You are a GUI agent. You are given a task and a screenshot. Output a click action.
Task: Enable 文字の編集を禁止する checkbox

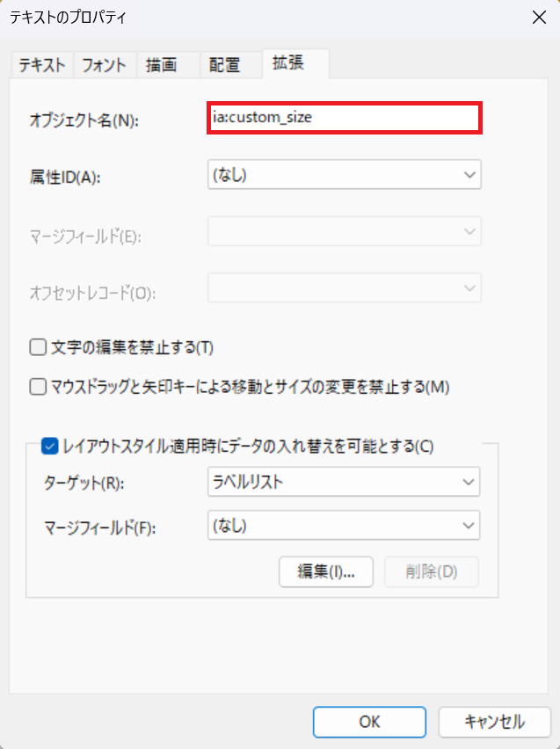(38, 347)
